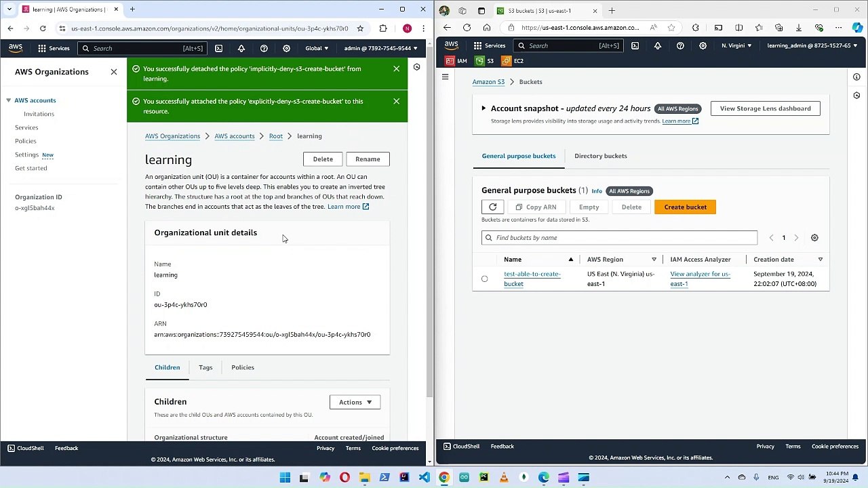Open settings gear in S3 console header
This screenshot has height=488, width=868.
(703, 45)
